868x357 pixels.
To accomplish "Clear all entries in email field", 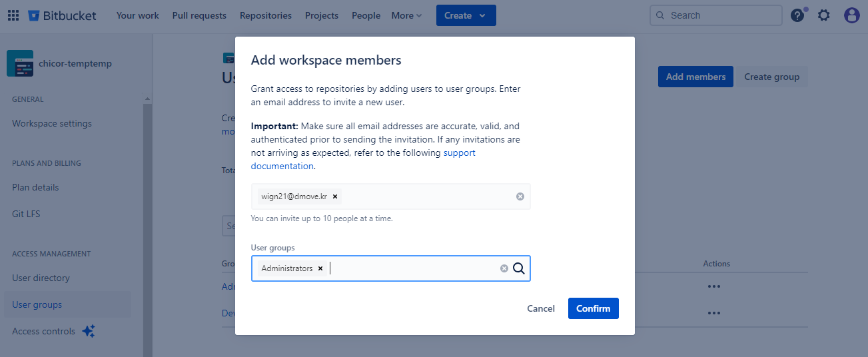I will (520, 196).
